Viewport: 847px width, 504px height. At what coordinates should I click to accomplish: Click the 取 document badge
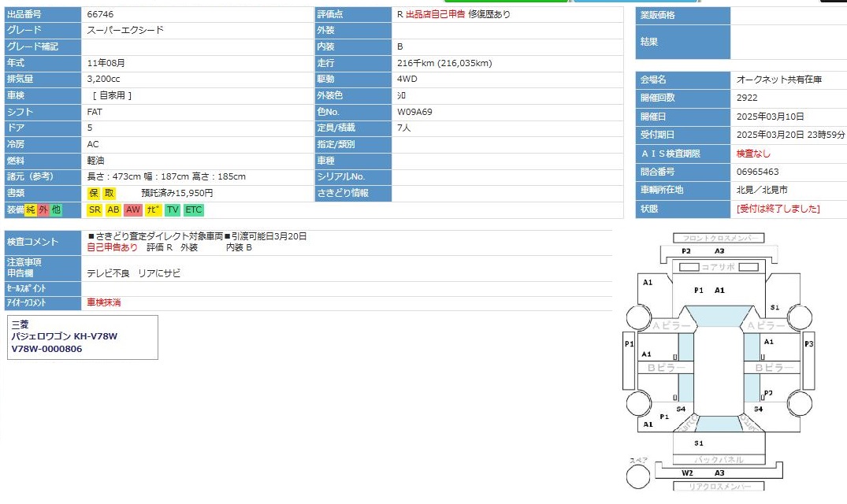click(x=109, y=193)
